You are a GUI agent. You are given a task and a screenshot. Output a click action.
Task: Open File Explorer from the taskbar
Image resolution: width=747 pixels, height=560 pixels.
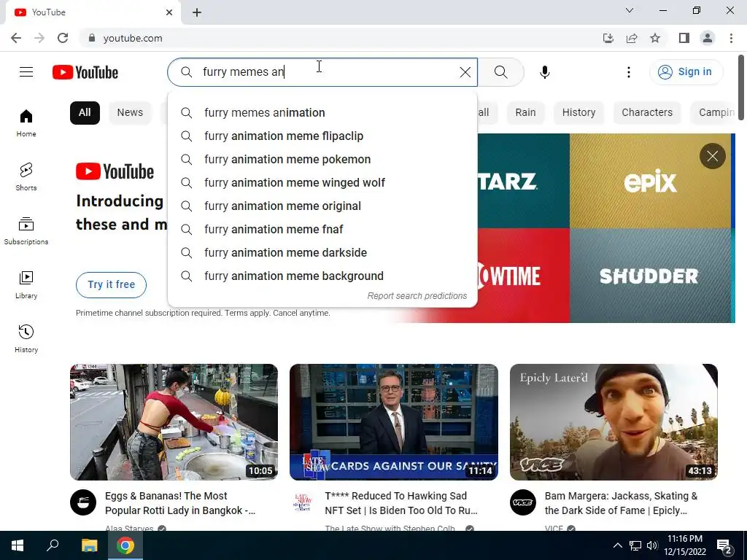click(89, 545)
